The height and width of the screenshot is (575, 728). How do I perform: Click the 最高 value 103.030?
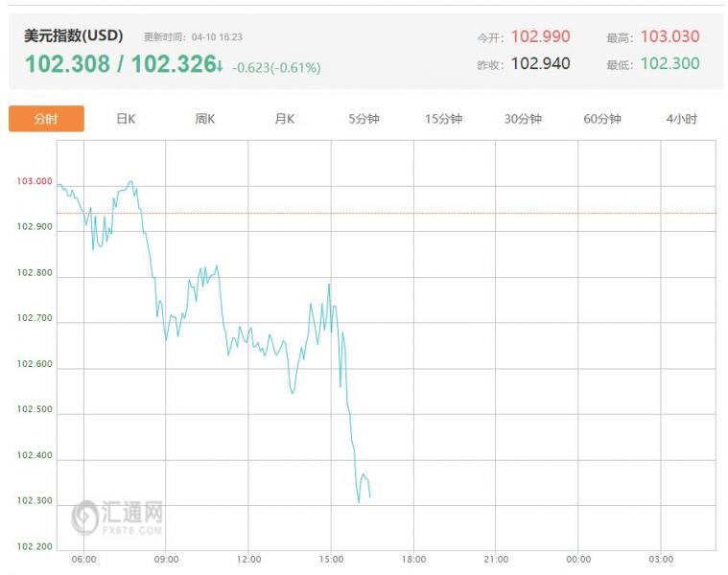[x=669, y=36]
